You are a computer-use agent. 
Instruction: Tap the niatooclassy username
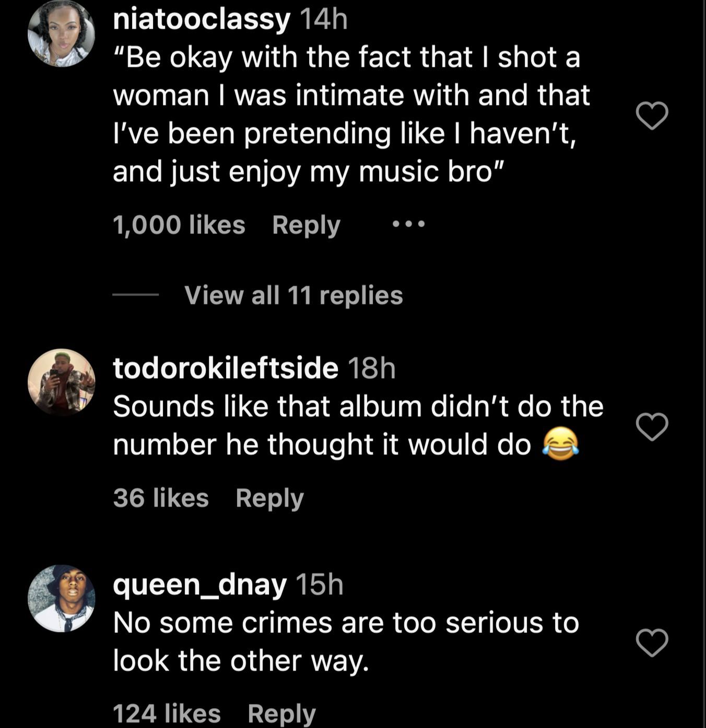(x=202, y=20)
